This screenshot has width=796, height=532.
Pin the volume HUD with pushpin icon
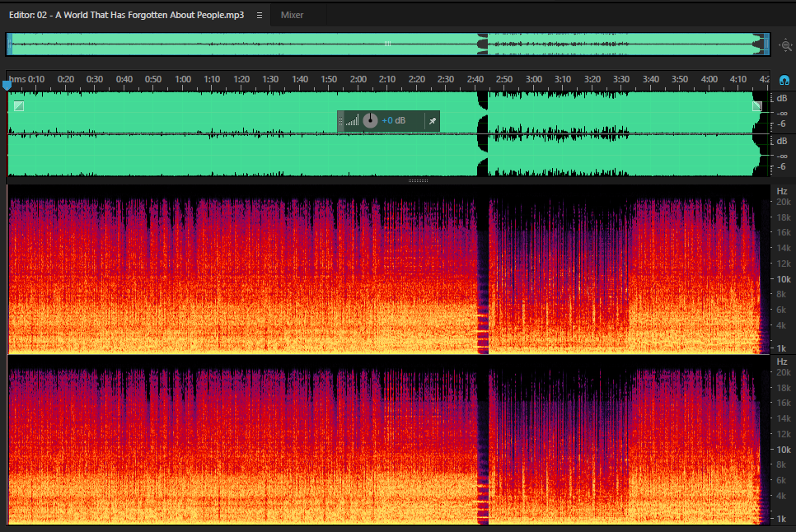click(x=433, y=121)
